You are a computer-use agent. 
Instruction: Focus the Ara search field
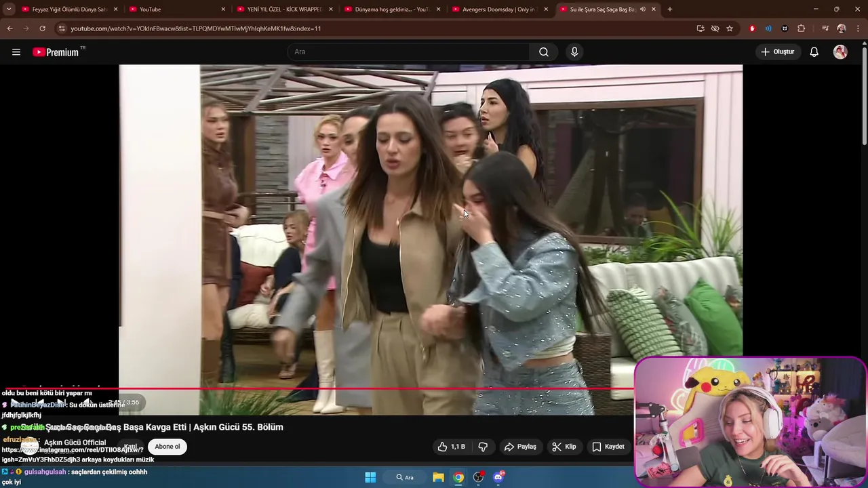408,52
